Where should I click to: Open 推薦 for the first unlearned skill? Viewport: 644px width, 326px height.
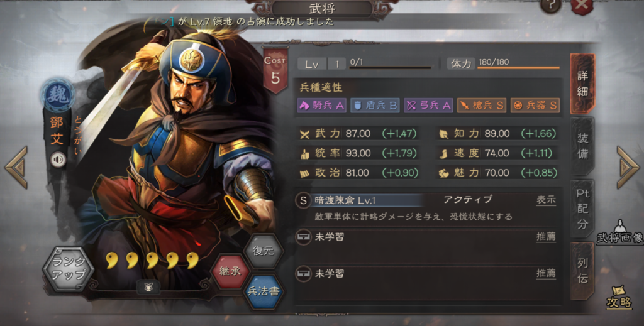pos(546,237)
